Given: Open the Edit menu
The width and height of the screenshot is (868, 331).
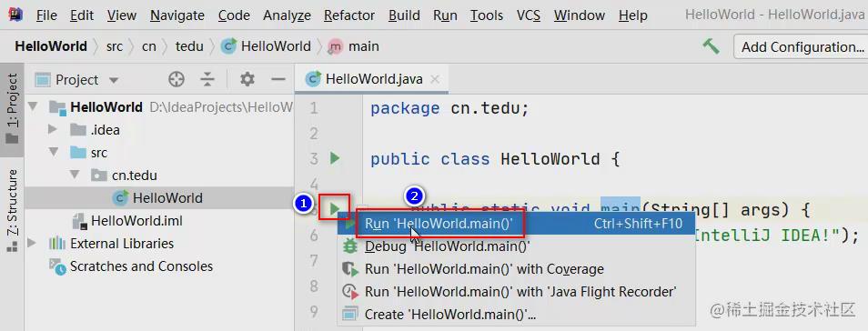Looking at the screenshot, I should point(82,15).
